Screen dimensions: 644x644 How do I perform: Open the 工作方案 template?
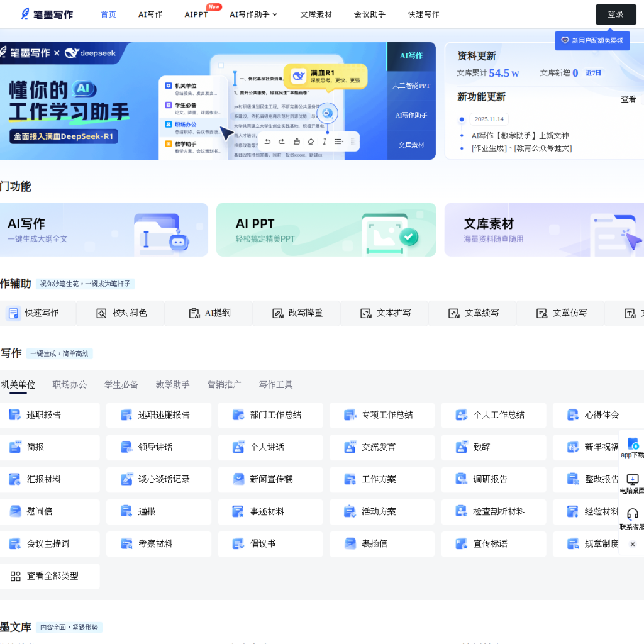pos(382,479)
